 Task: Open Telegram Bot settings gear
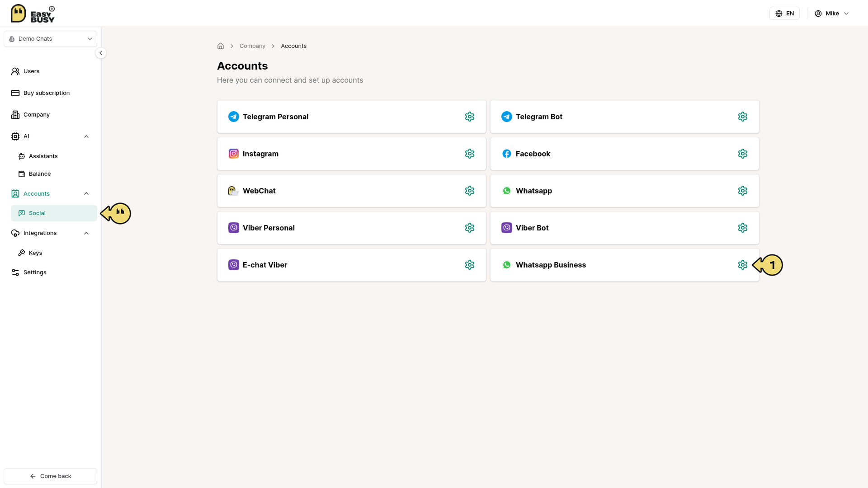743,117
